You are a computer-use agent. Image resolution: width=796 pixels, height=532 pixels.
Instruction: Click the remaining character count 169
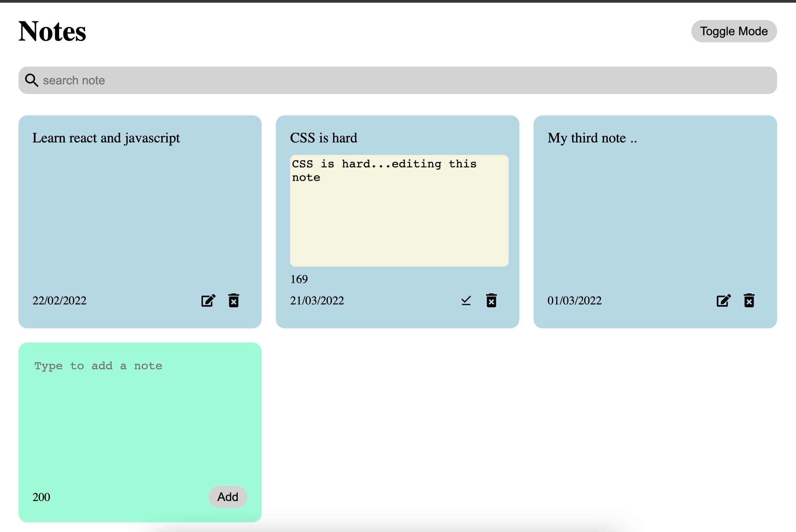(299, 279)
